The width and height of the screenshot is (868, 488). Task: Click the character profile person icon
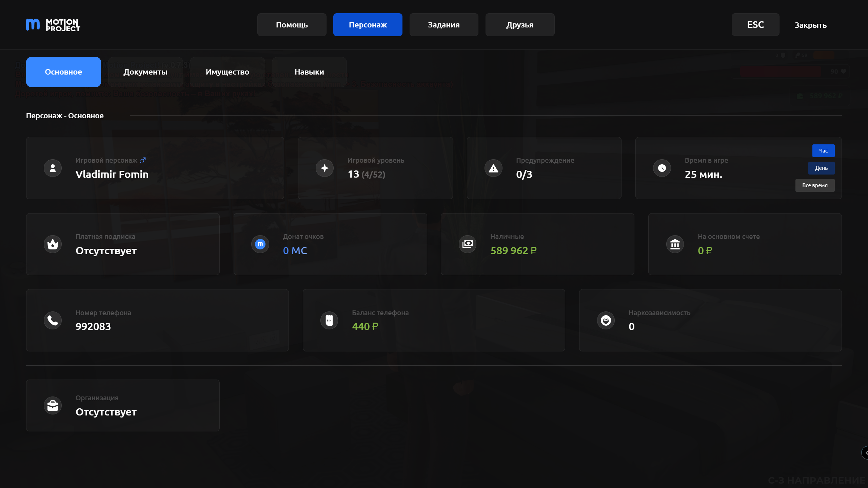click(53, 168)
